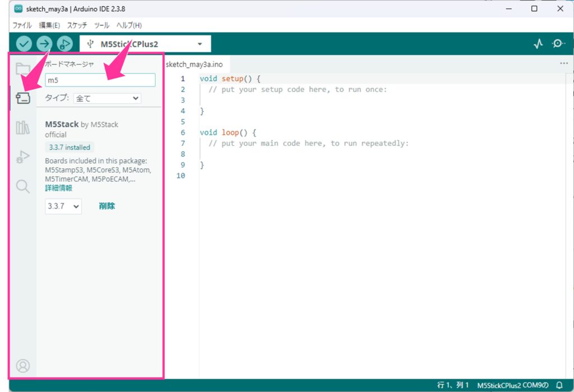The width and height of the screenshot is (574, 392).
Task: Click the board search field containing m5
Action: (100, 80)
